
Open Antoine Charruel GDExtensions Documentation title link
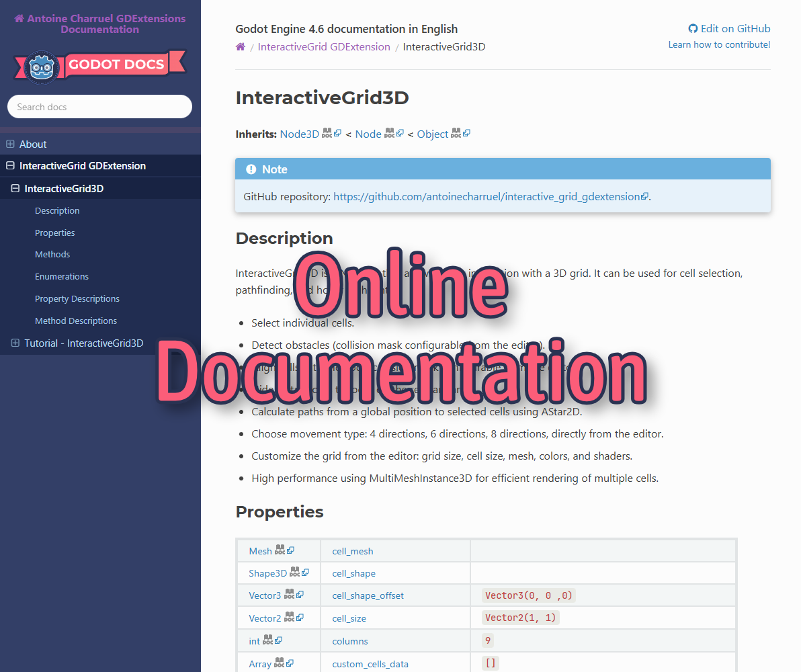[100, 24]
